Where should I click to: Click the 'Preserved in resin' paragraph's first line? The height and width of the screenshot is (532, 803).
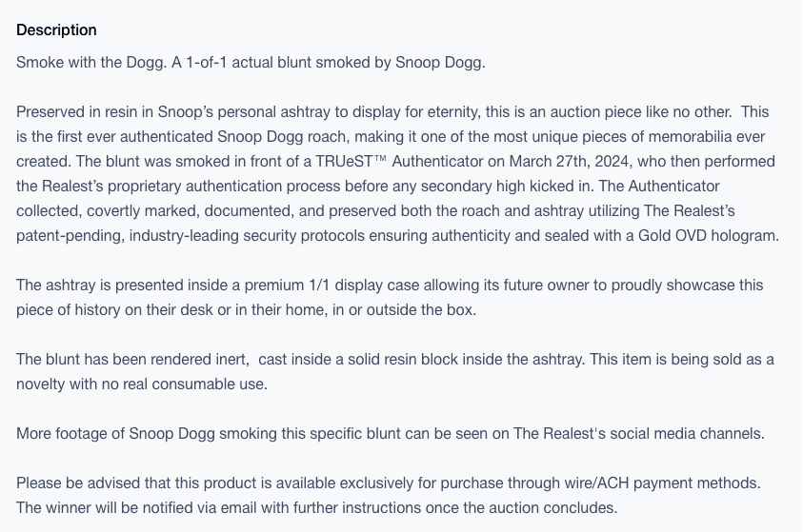[x=392, y=112]
